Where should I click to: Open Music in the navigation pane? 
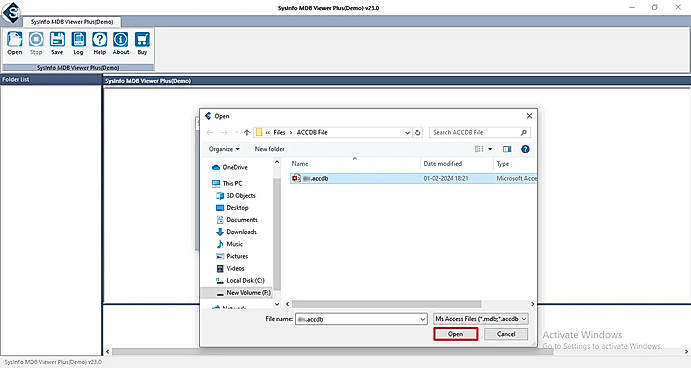[230, 244]
